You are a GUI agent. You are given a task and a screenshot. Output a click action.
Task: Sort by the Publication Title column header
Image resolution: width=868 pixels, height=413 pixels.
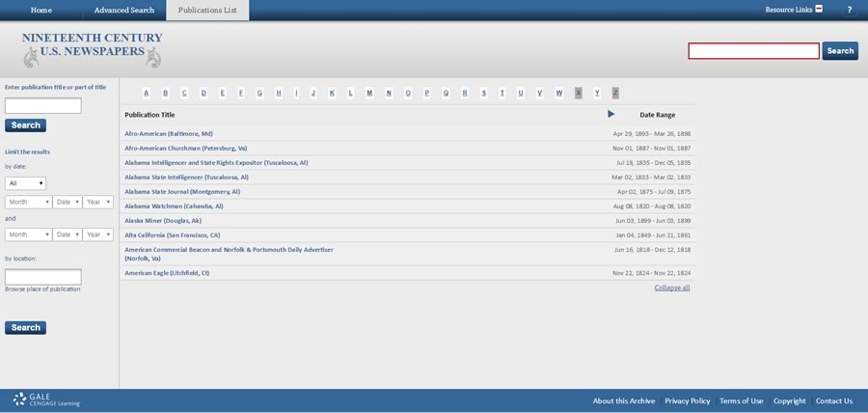[x=149, y=115]
